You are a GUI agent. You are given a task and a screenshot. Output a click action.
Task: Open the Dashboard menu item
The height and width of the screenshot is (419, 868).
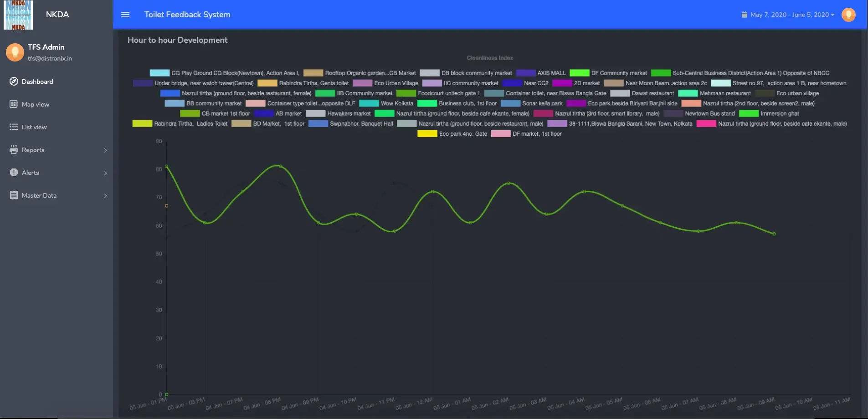37,82
